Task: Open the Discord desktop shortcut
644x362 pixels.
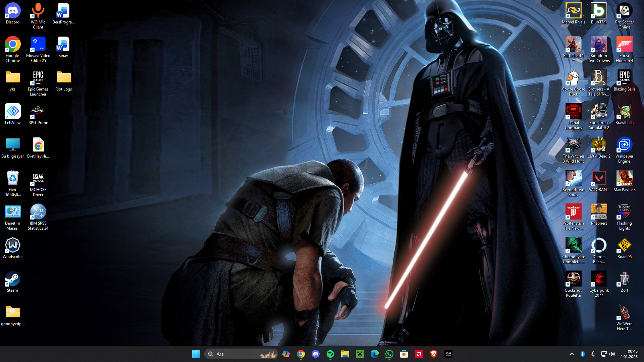Action: click(x=13, y=14)
